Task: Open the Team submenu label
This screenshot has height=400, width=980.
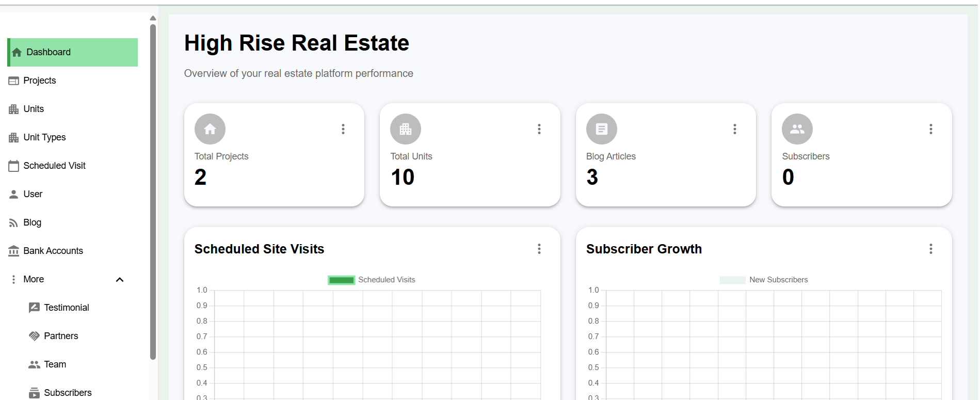Action: click(55, 364)
